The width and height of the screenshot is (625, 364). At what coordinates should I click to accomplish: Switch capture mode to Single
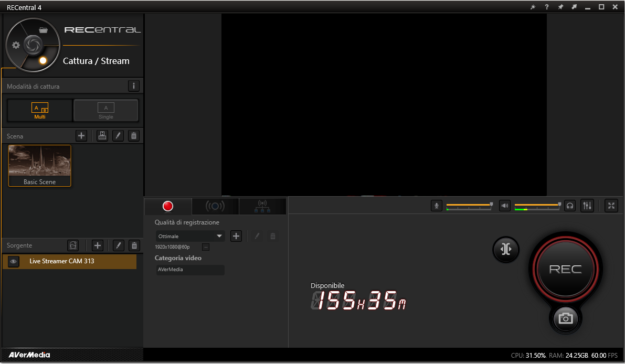[x=106, y=110]
